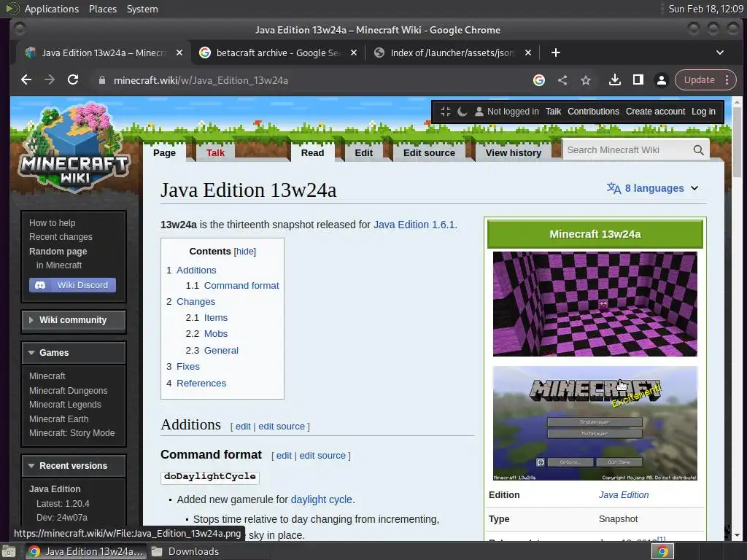747x560 pixels.
Task: Click the clock in top panel
Action: pos(705,9)
